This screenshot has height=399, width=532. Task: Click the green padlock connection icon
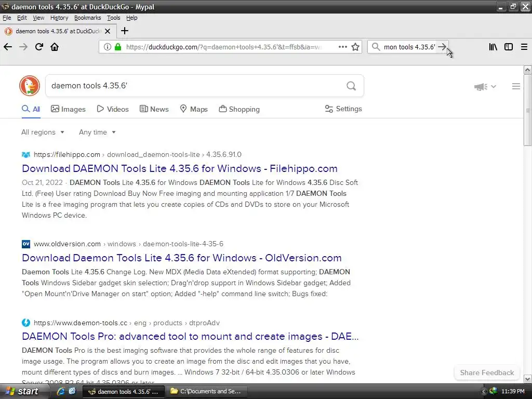point(118,47)
